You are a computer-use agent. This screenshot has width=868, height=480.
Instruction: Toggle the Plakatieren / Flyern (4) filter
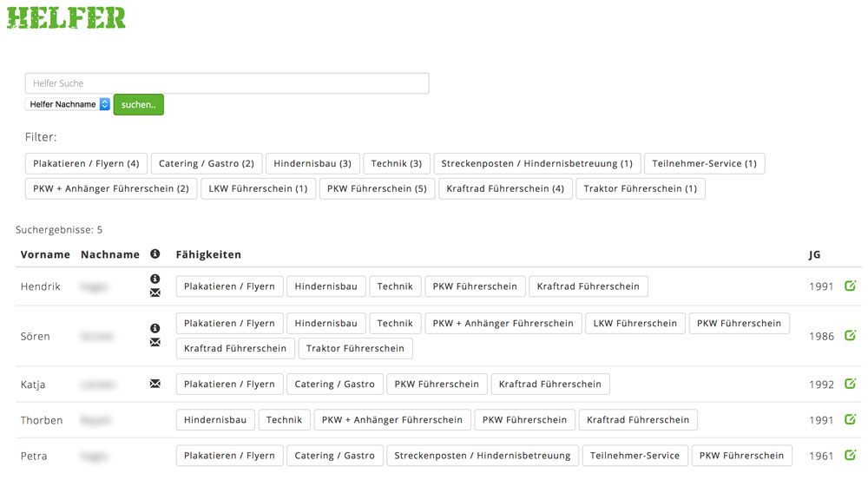pos(86,163)
